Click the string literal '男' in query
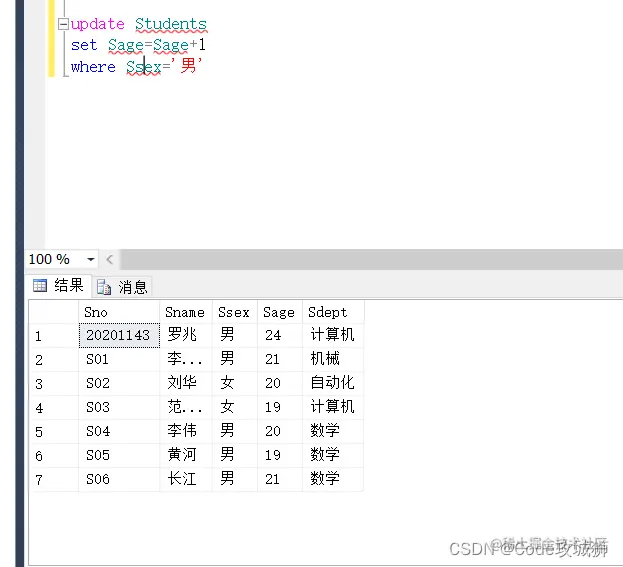 187,66
